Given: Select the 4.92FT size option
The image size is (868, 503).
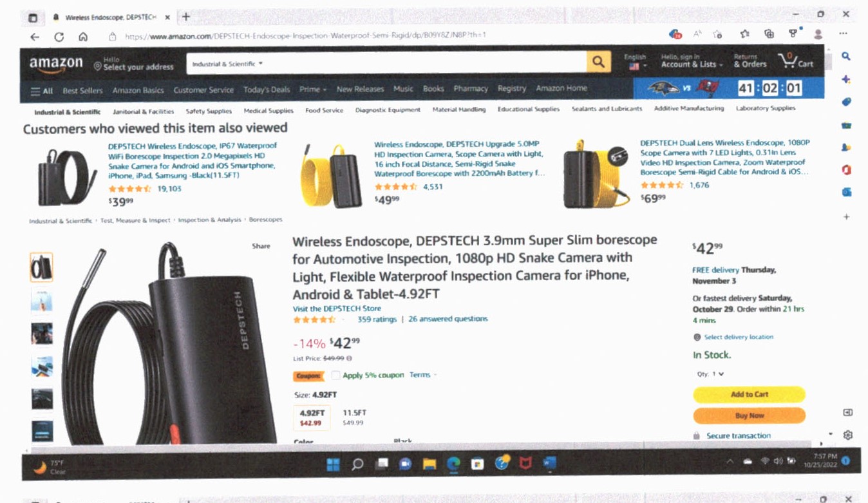Looking at the screenshot, I should 311,417.
